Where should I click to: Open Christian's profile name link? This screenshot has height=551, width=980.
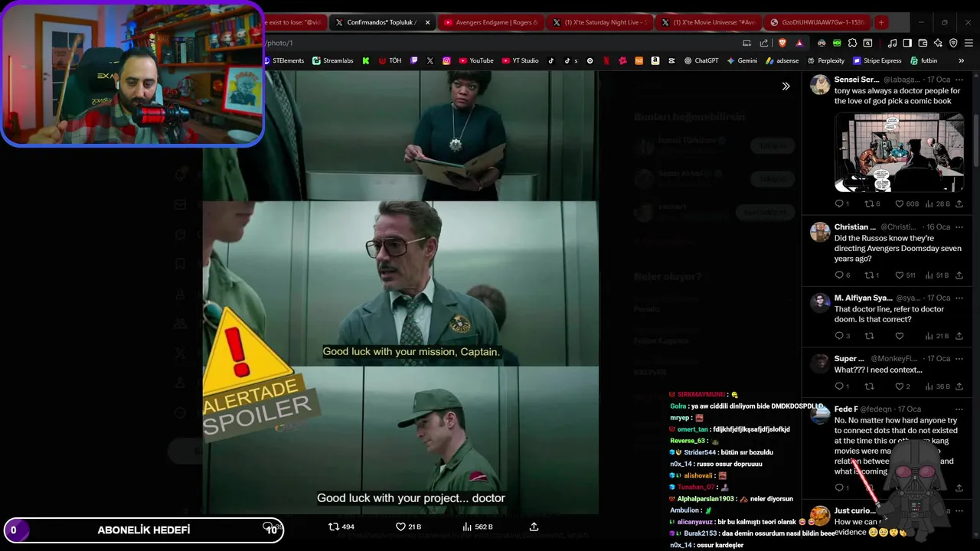coord(855,227)
